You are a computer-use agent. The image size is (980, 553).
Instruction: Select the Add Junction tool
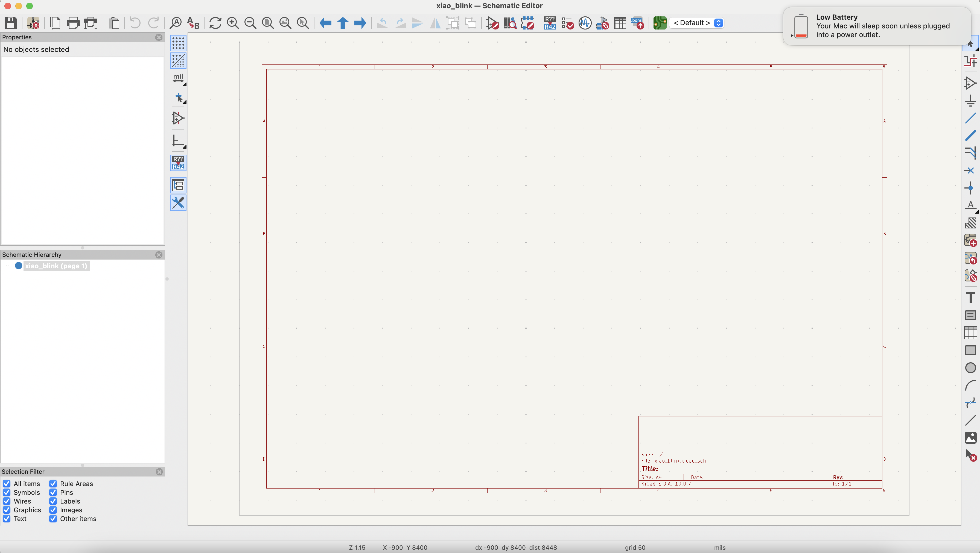[970, 188]
